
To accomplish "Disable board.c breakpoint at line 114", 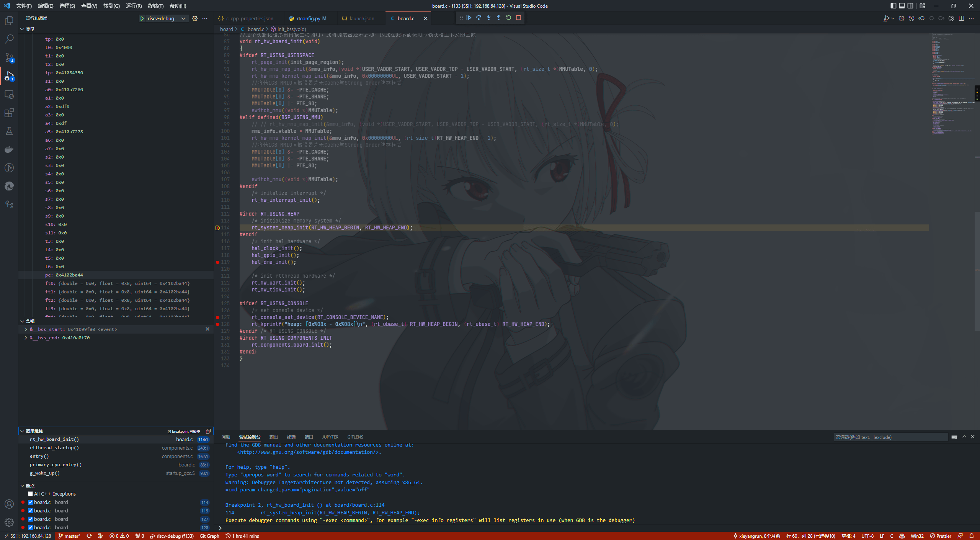I will [31, 502].
